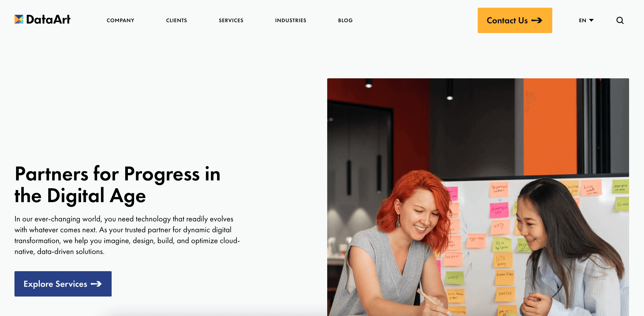Open the Clients navigation menu
The height and width of the screenshot is (316, 644).
click(x=176, y=20)
